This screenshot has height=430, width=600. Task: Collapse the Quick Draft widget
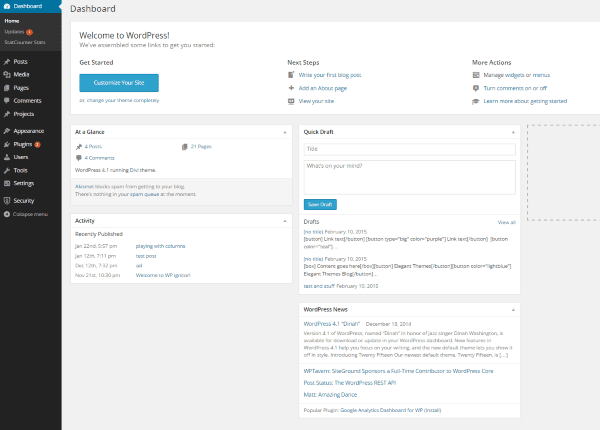click(x=513, y=132)
